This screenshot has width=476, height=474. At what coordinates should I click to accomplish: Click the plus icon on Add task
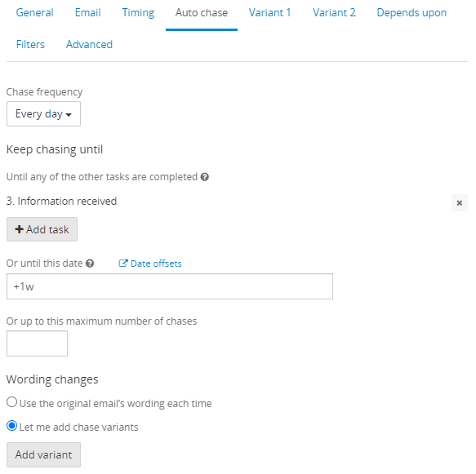tap(19, 229)
